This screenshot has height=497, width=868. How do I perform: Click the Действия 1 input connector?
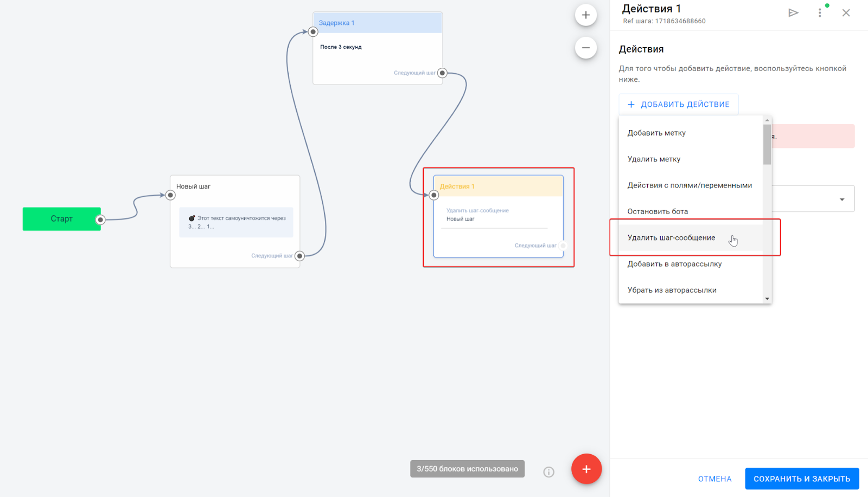[x=433, y=195]
